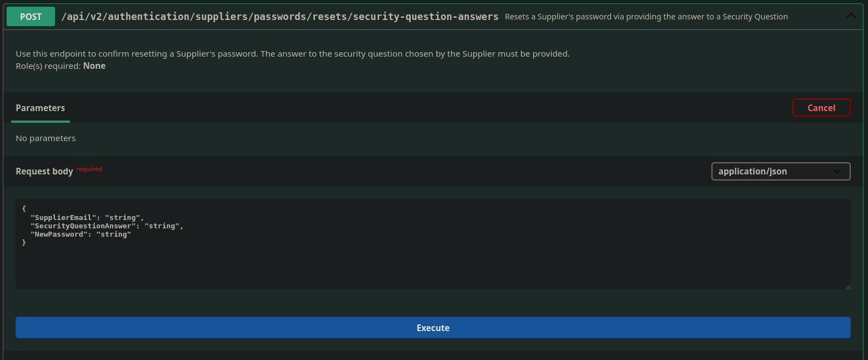The width and height of the screenshot is (868, 360).
Task: Click the "Resets a Supplier's password" summary text
Action: point(646,17)
